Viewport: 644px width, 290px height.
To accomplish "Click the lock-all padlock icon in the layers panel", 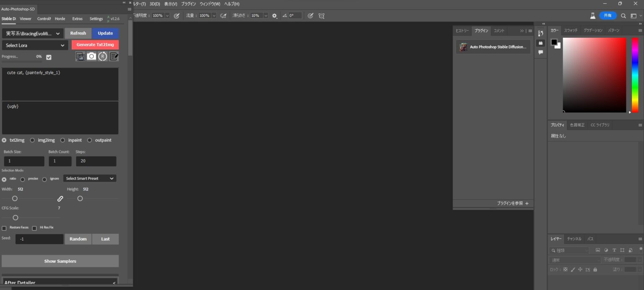I will coord(595,269).
